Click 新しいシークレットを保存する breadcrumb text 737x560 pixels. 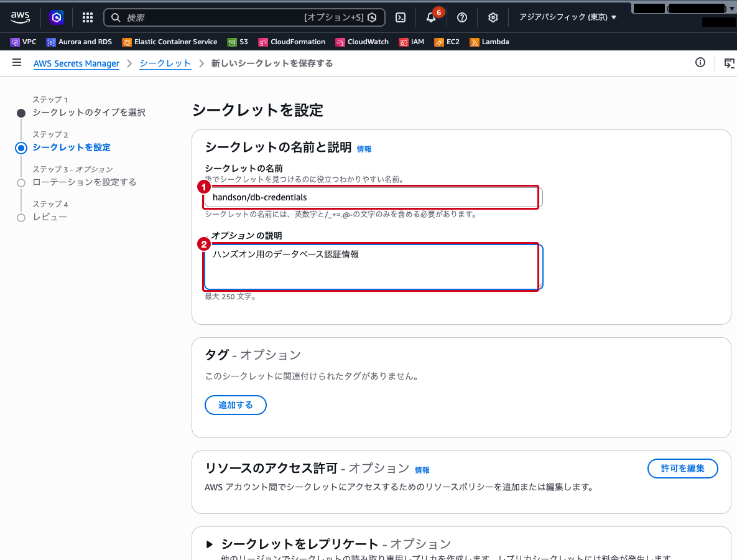(x=272, y=63)
